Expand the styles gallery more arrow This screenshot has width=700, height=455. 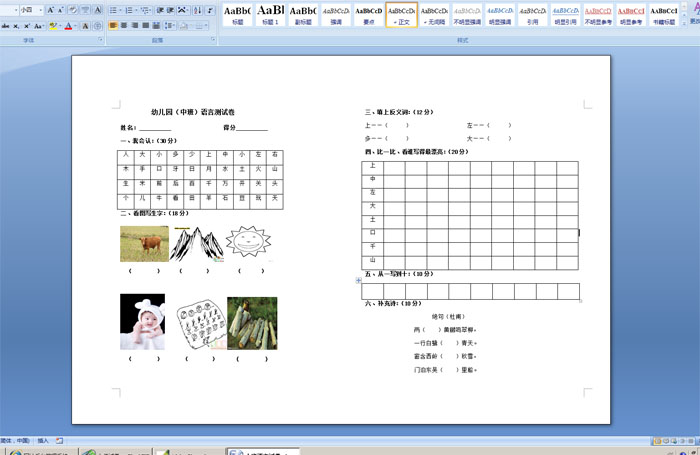coord(683,24)
